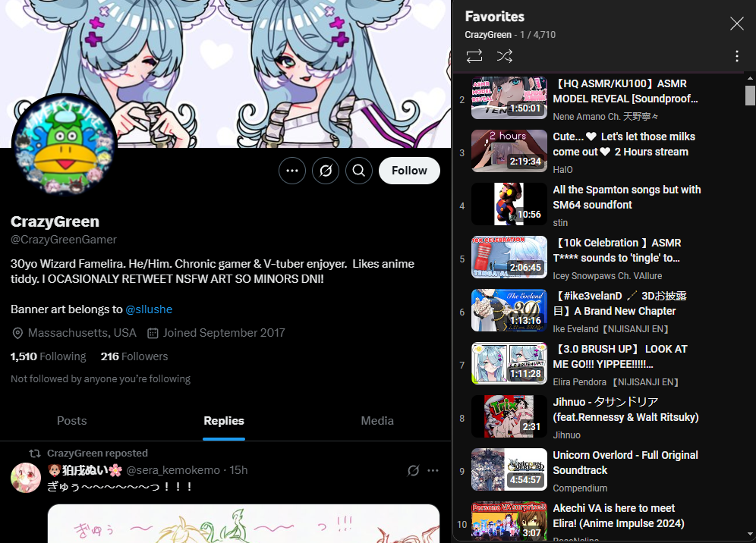
Task: Select the title 'Unicorn Overlord - Full Original Soundtrack'
Action: [x=625, y=463]
